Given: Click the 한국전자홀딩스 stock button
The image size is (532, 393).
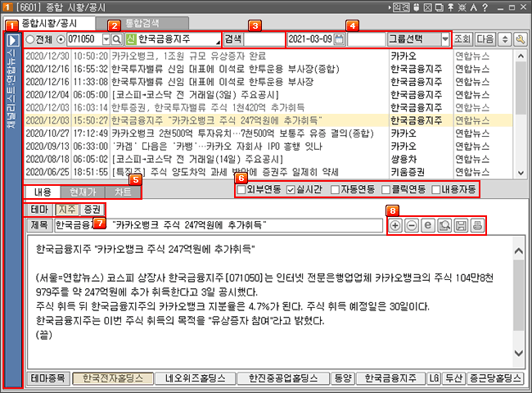Looking at the screenshot, I should (x=113, y=378).
